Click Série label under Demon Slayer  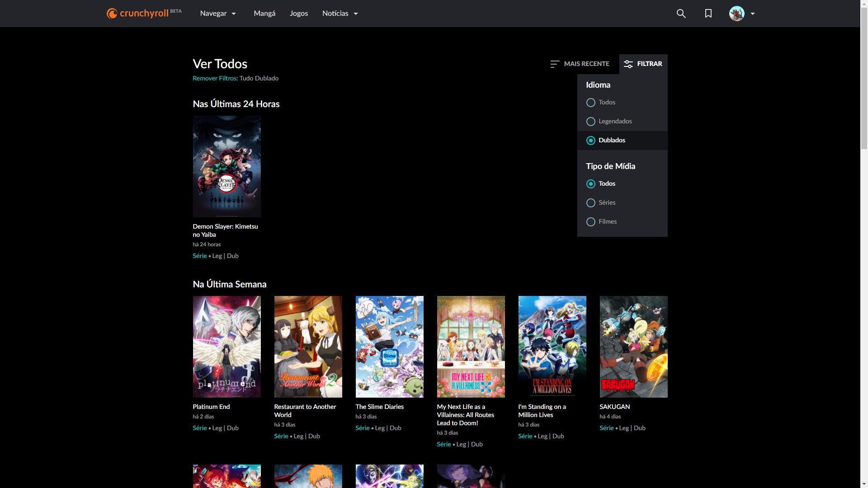point(200,256)
